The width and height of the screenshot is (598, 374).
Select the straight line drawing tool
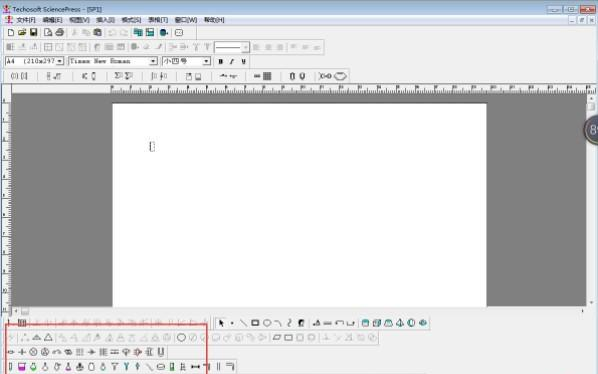click(x=243, y=323)
